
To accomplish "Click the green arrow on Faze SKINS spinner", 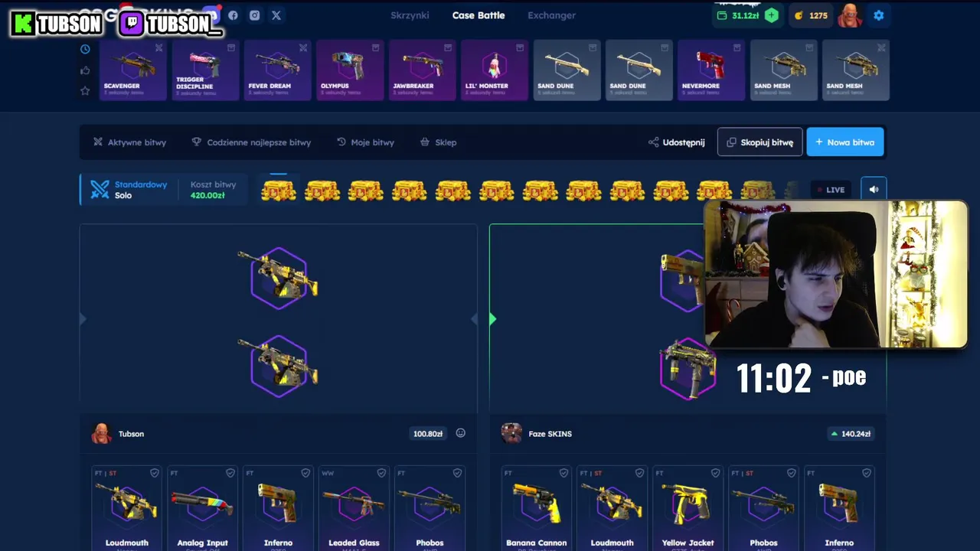I will pos(492,318).
